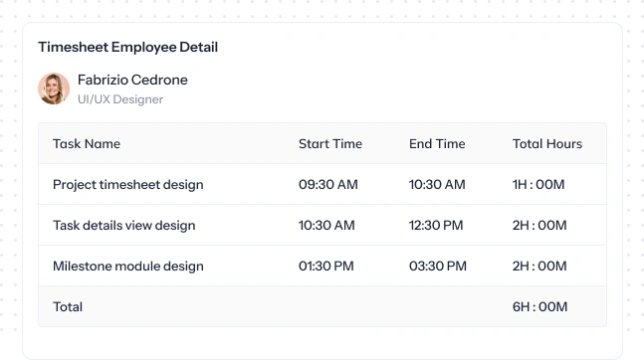Viewport: 644px width, 360px height.
Task: Click the 12:30 PM end time
Action: (436, 225)
